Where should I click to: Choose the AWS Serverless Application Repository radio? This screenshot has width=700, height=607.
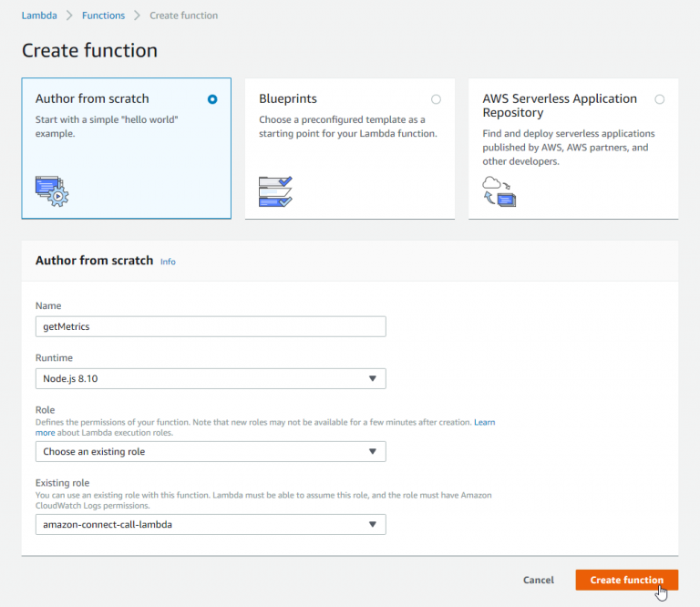click(x=659, y=99)
